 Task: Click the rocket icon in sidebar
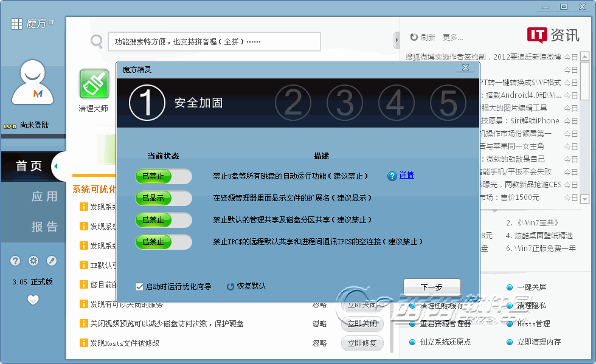tap(52, 261)
